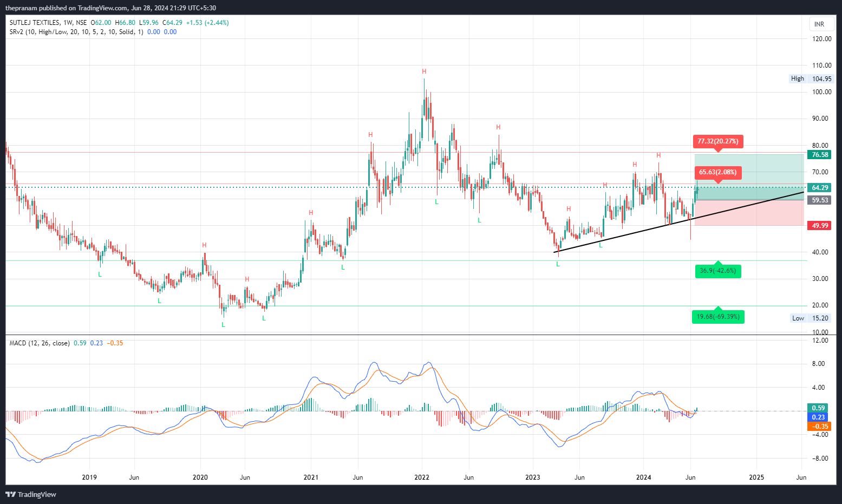This screenshot has height=504, width=842.
Task: Click the 76.58 target price label
Action: pyautogui.click(x=820, y=155)
